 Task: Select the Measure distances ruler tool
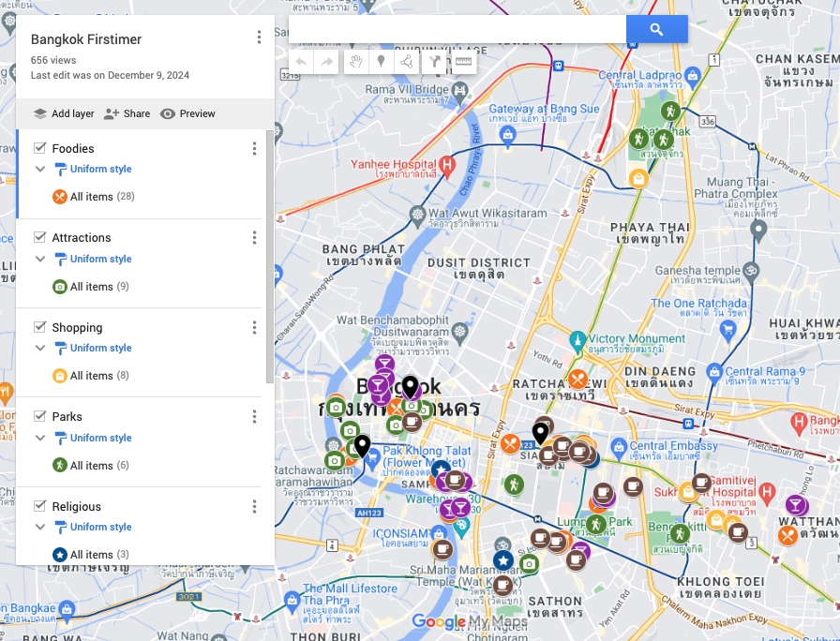click(x=461, y=63)
